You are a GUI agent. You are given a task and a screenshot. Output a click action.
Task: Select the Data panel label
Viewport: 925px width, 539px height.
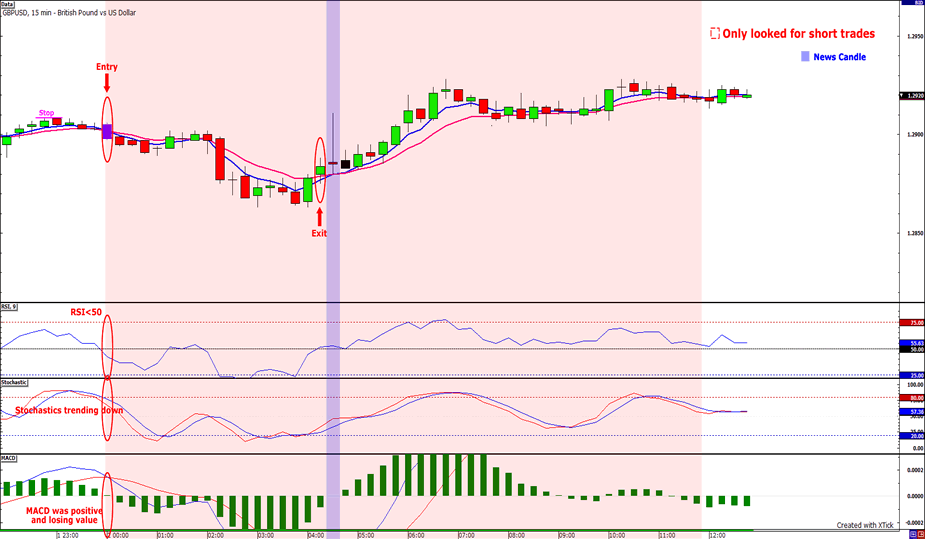pyautogui.click(x=7, y=4)
